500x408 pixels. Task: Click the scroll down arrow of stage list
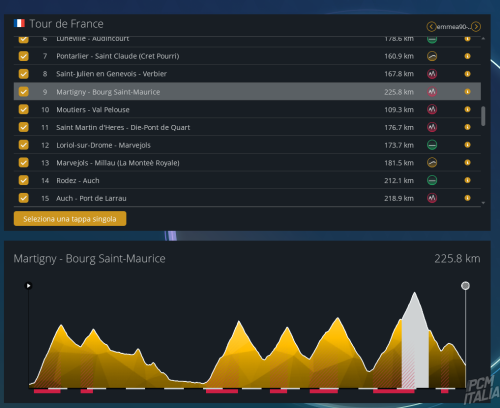(483, 203)
